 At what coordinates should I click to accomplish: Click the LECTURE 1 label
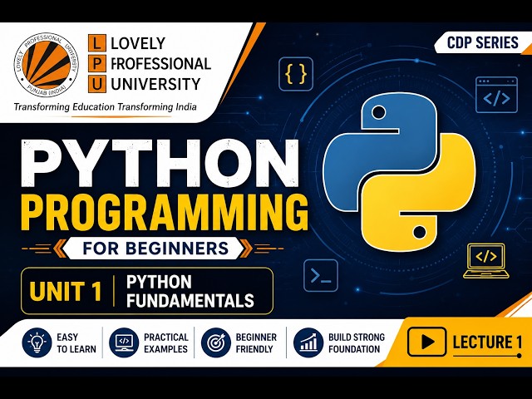pyautogui.click(x=487, y=342)
